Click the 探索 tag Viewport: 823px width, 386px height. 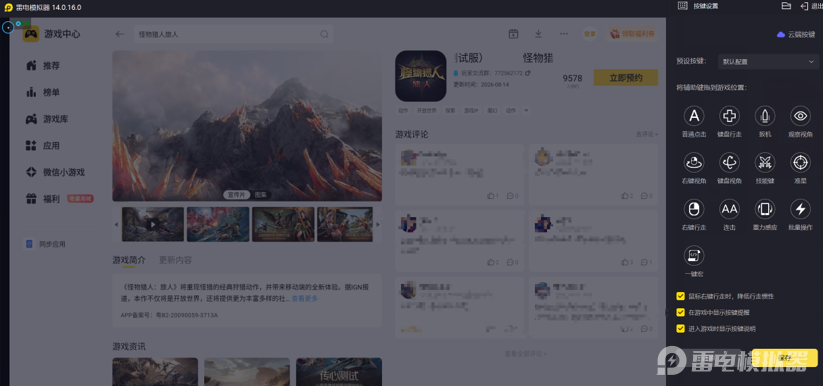[450, 111]
